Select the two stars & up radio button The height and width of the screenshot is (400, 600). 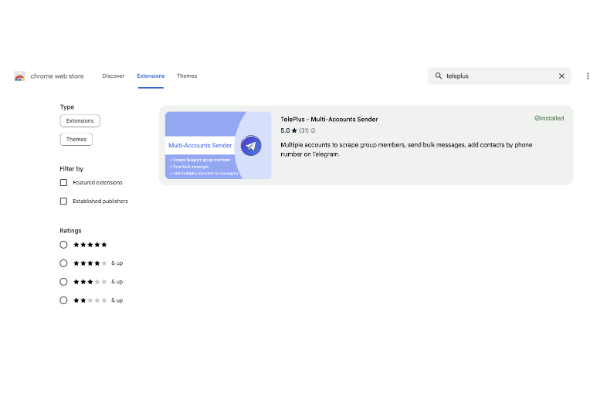[64, 300]
